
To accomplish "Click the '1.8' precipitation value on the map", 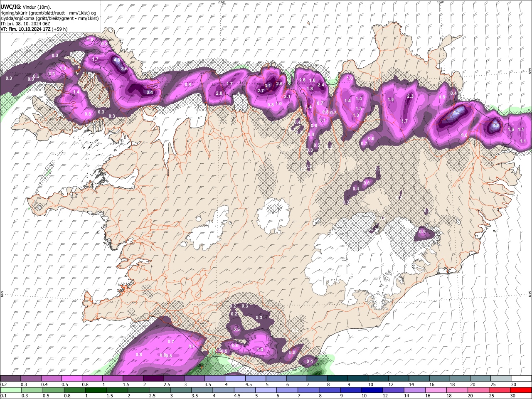I will tap(310, 89).
